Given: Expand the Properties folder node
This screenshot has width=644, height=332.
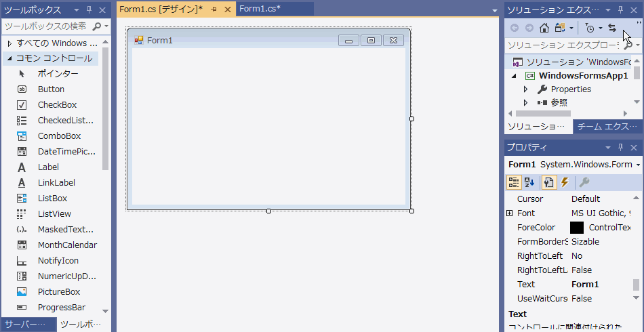Looking at the screenshot, I should [x=526, y=89].
